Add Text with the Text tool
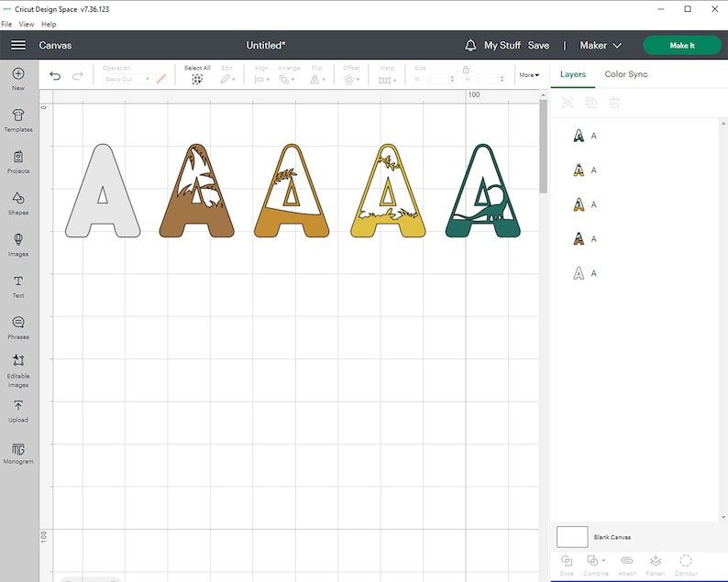This screenshot has height=582, width=728. click(x=18, y=286)
